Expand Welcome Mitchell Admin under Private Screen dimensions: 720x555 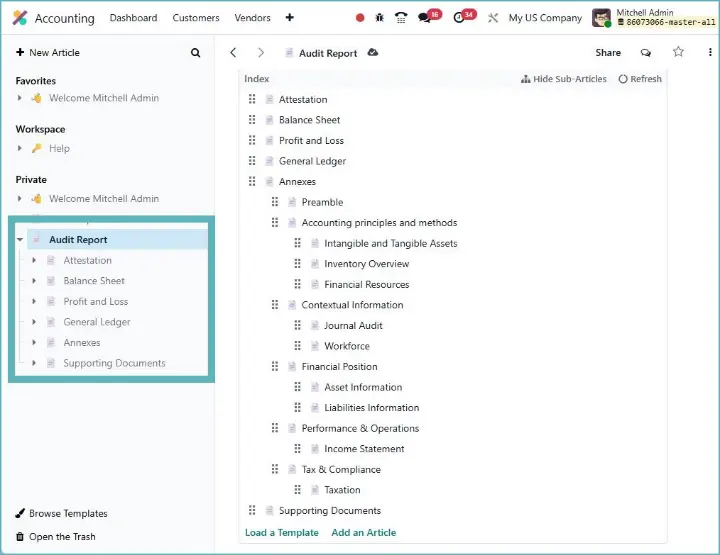click(19, 199)
